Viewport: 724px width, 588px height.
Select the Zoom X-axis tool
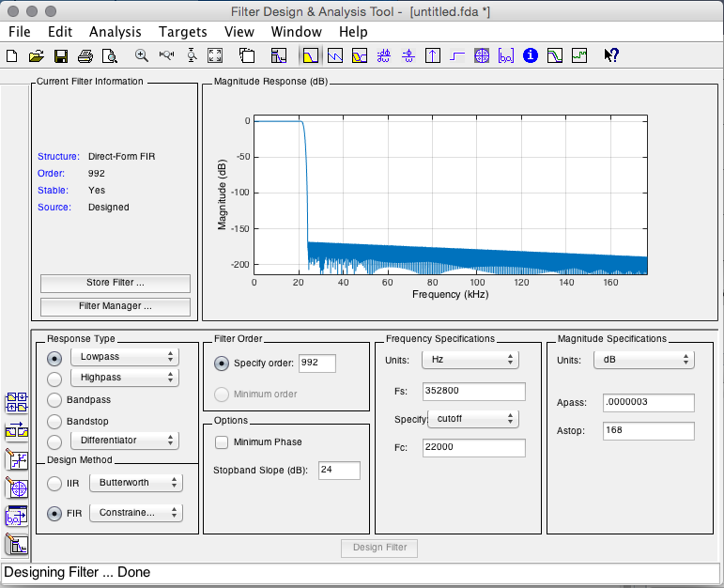[x=166, y=56]
